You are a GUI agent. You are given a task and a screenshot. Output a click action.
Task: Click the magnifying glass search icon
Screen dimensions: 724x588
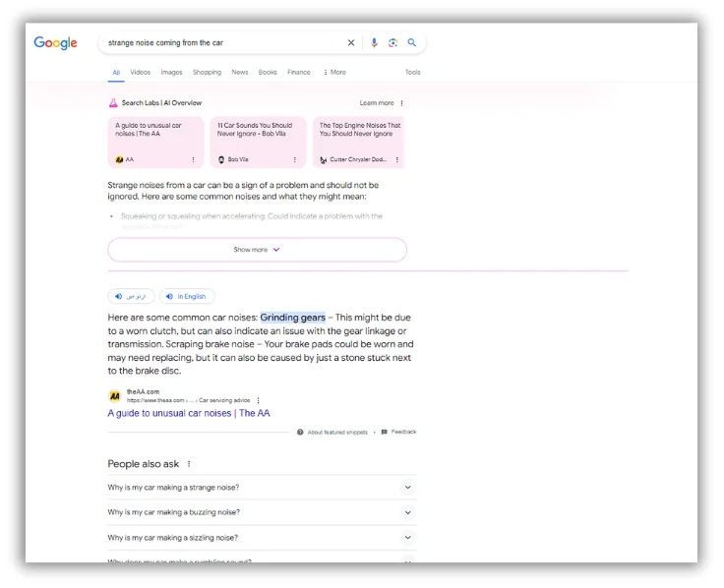coord(412,42)
